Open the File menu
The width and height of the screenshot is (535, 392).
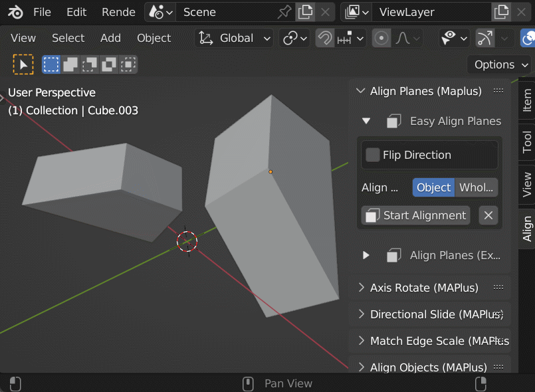click(x=42, y=12)
